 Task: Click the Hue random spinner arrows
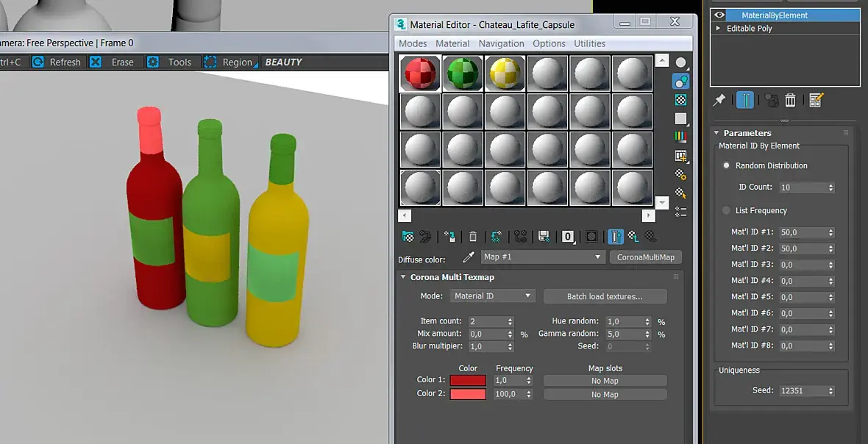647,321
